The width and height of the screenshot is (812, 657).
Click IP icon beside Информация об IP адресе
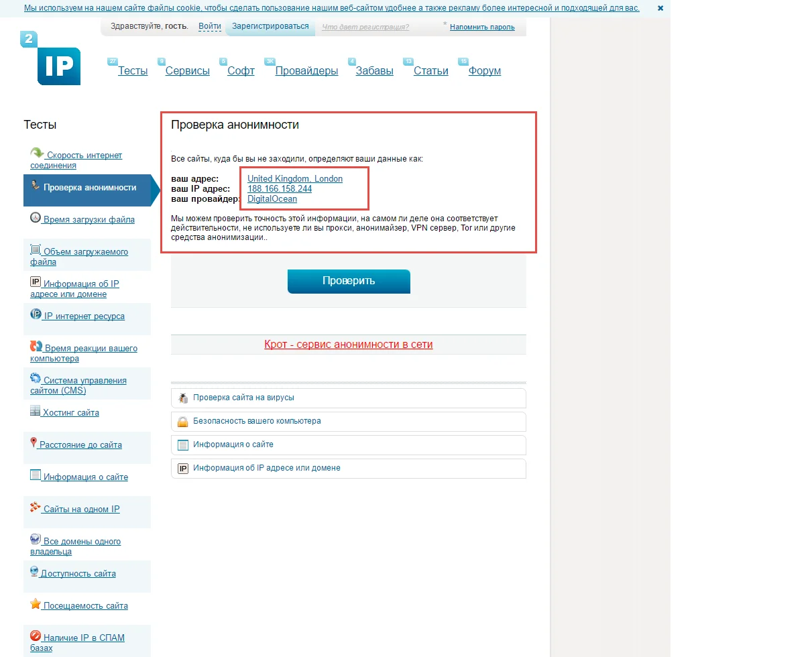36,282
